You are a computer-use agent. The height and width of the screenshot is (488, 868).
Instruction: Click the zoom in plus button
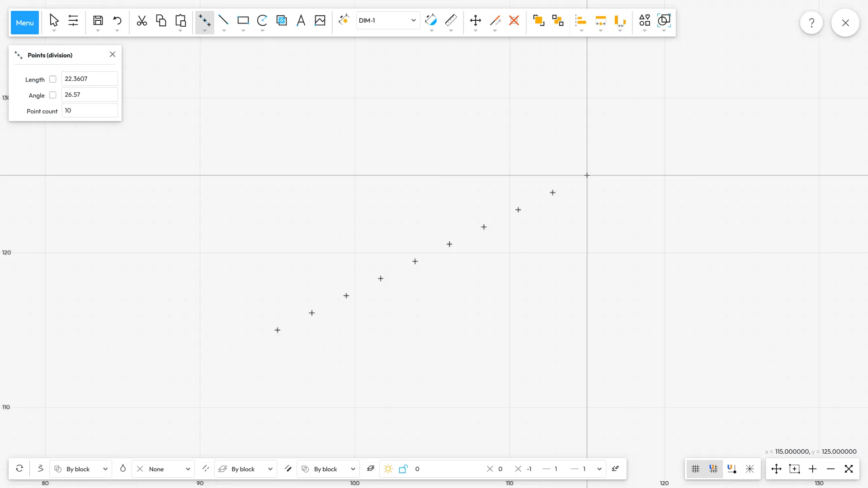tap(812, 469)
